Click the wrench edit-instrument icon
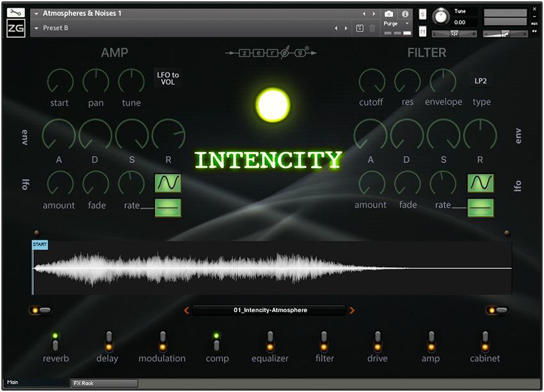The image size is (544, 392). tap(16, 13)
